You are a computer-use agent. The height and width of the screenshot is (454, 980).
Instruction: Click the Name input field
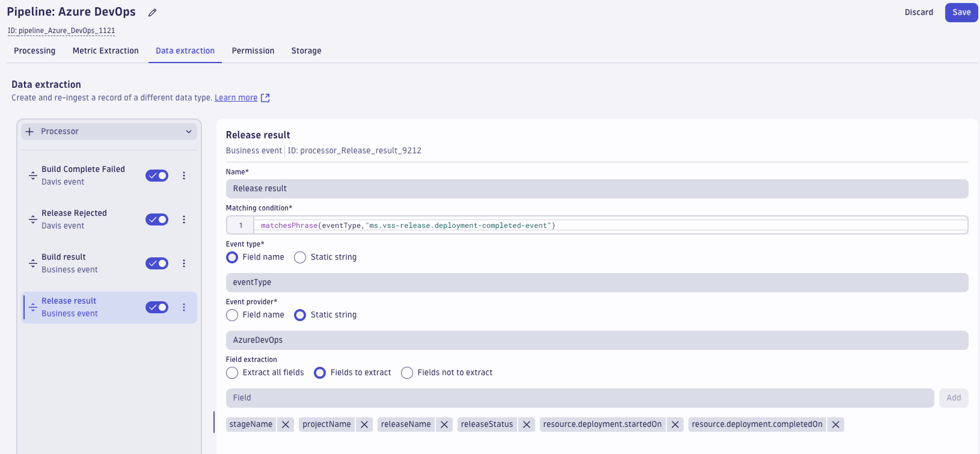(x=597, y=189)
